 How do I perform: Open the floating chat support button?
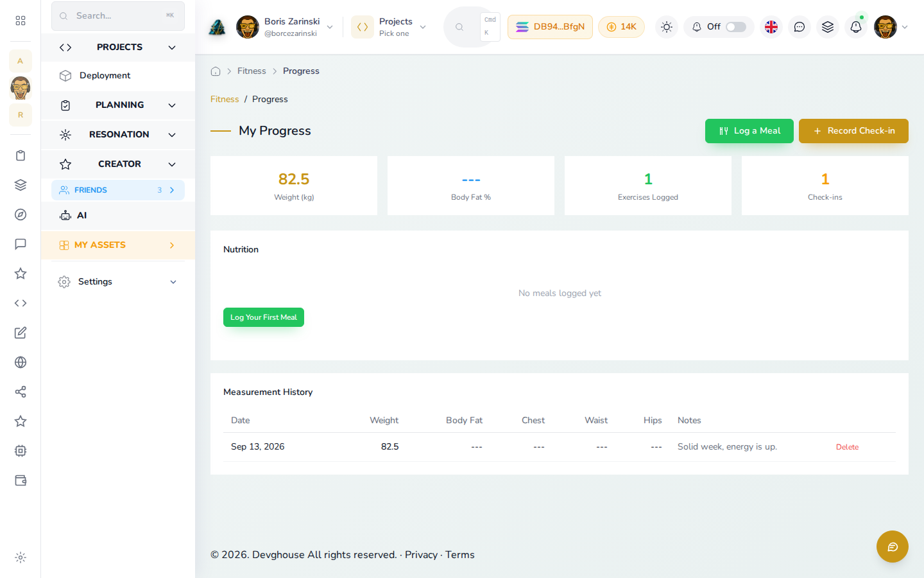tap(893, 547)
